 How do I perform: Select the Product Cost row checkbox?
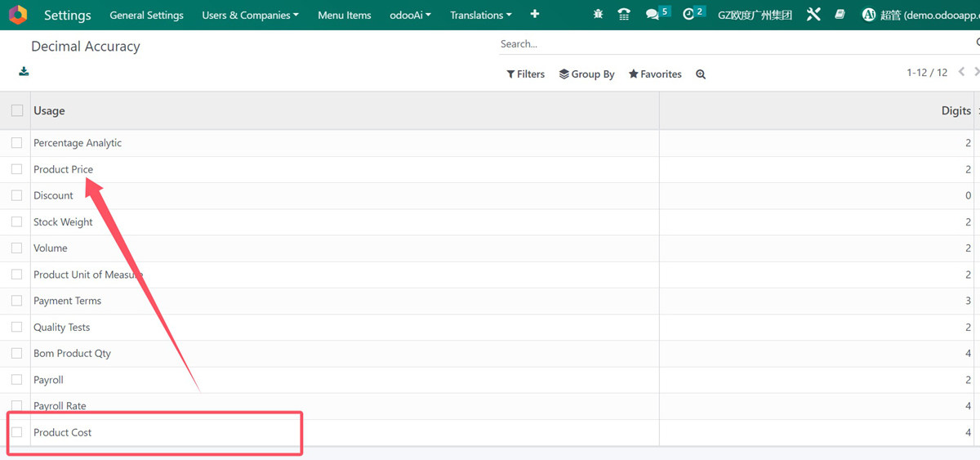(17, 432)
